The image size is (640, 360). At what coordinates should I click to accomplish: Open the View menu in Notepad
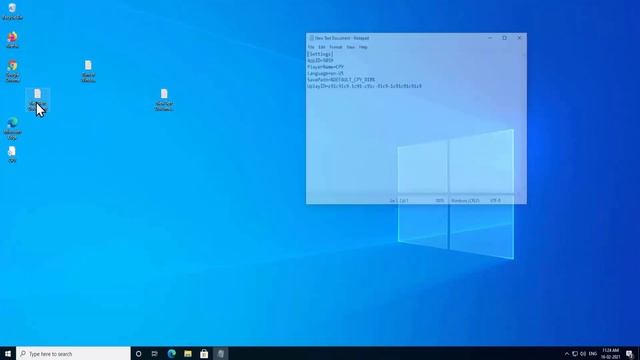(x=351, y=47)
